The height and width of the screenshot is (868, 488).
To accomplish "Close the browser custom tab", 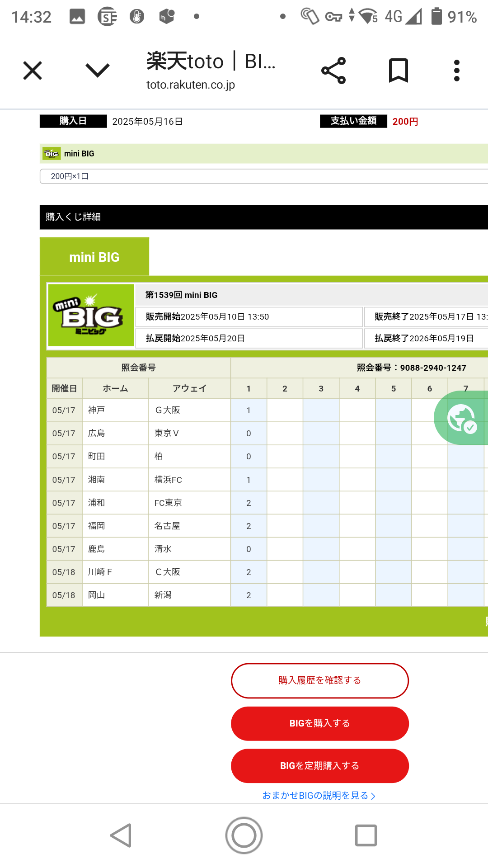I will pos(33,71).
